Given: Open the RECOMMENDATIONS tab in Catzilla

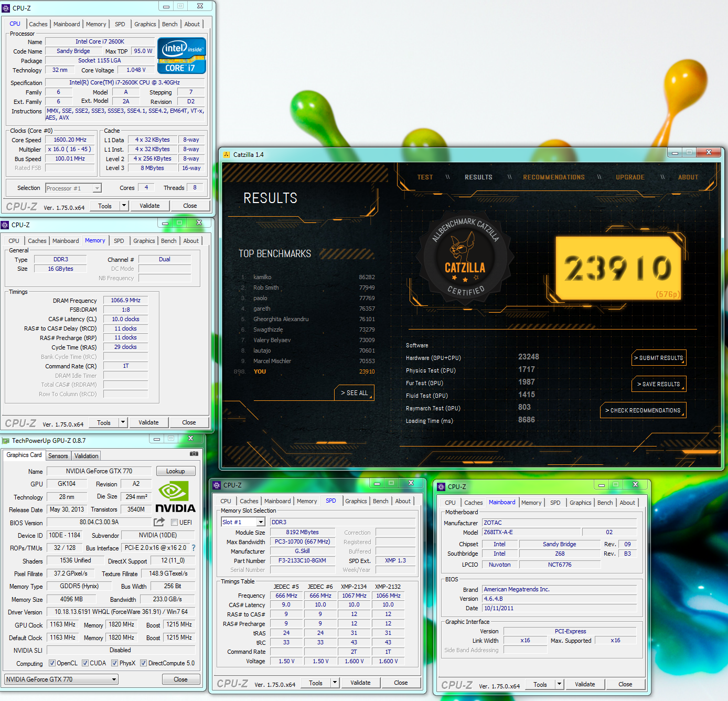Looking at the screenshot, I should click(554, 177).
